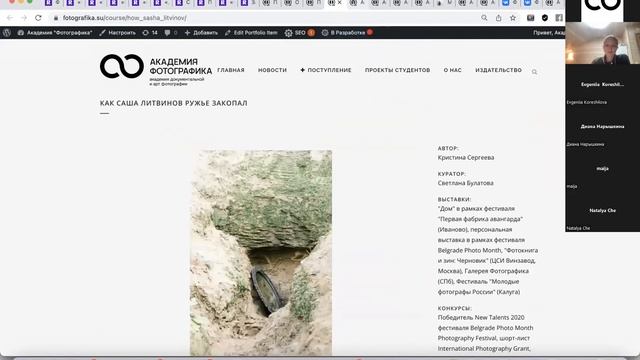Click the browser forward arrow

(x=24, y=18)
